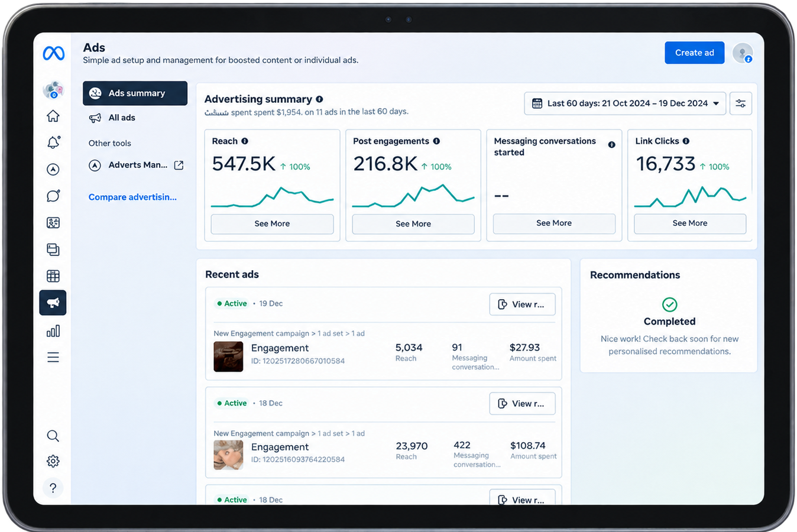Viewport: 797px width, 532px height.
Task: Click the Compare advertising link
Action: pos(132,197)
